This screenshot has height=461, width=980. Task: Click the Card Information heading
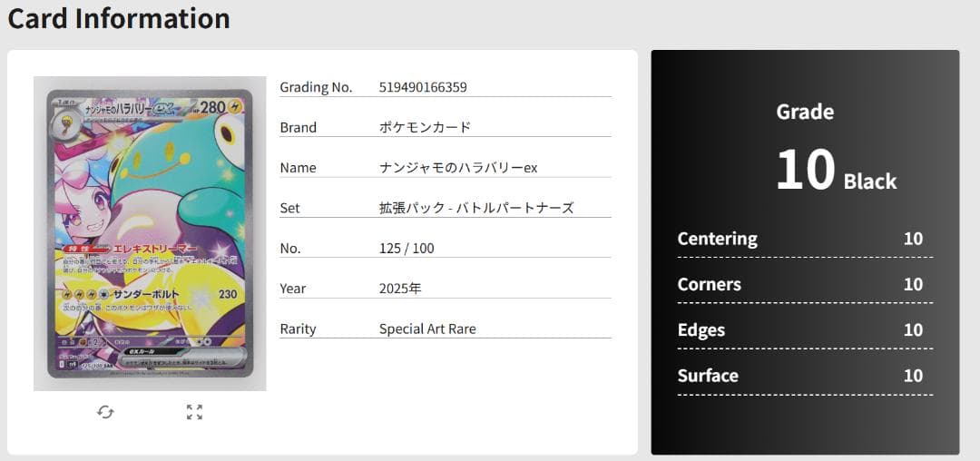[x=119, y=18]
